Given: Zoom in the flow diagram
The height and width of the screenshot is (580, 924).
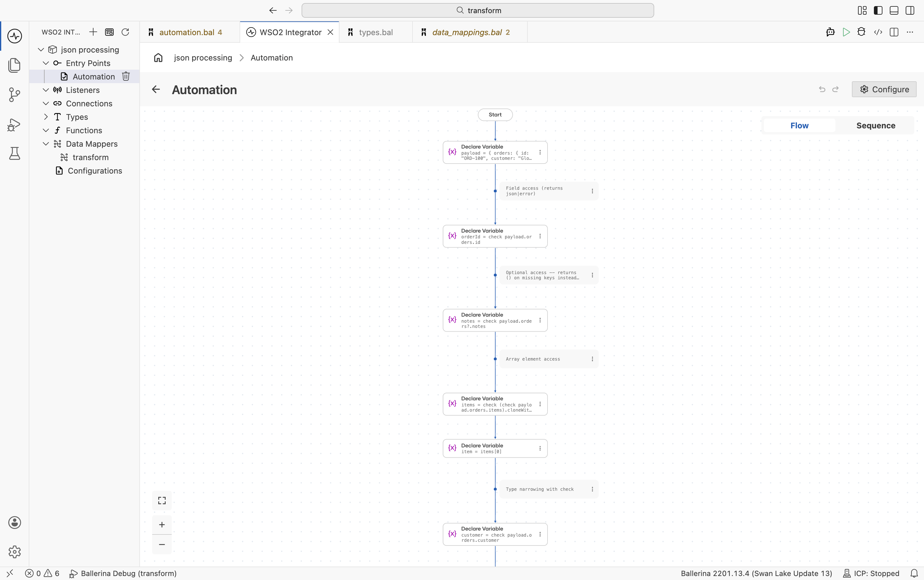Looking at the screenshot, I should (x=162, y=524).
